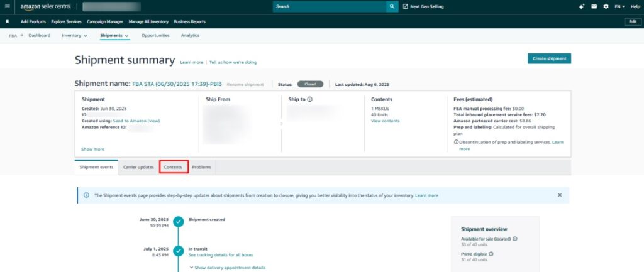Viewport: 644px width, 272px height.
Task: Expand the Shipments dropdown menu
Action: click(114, 36)
